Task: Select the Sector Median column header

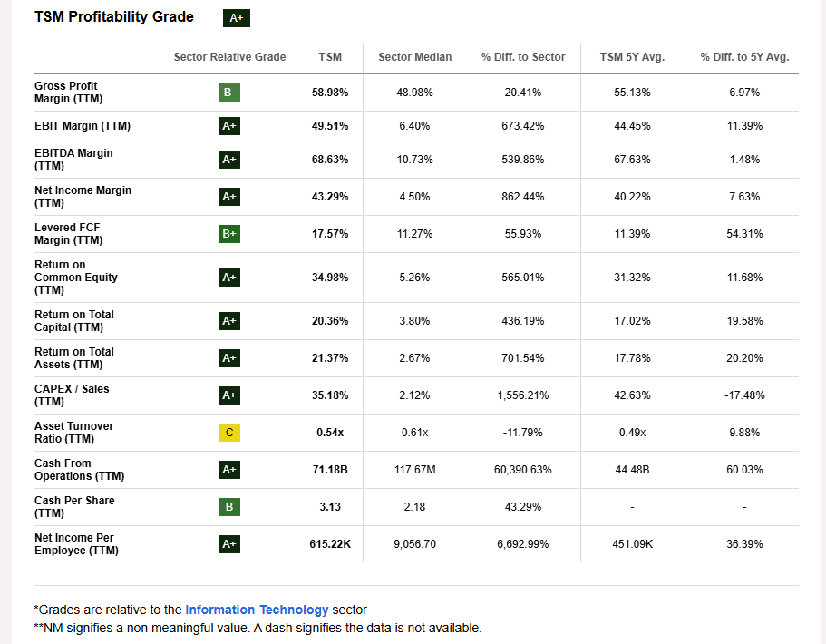Action: coord(414,57)
